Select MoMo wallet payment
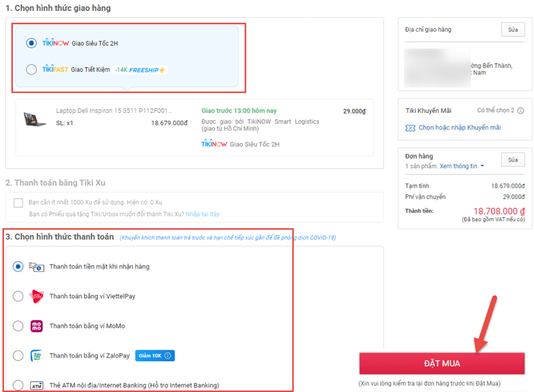The width and height of the screenshot is (534, 392). (18, 326)
